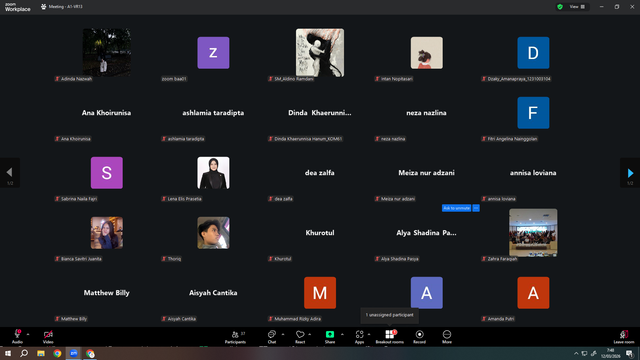Select the blue D avatar of Dzaky
Viewport: 640px width, 360px height.
[533, 53]
